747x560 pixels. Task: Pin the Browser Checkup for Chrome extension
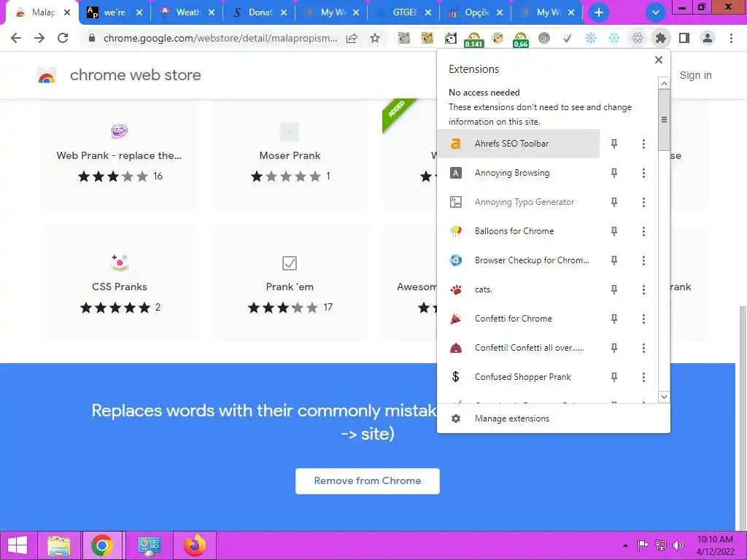click(614, 260)
